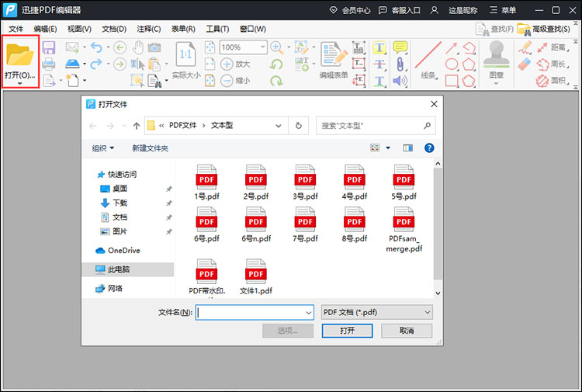Select the Strikethrough text T icon
Viewport: 582px width, 392px height.
[x=379, y=64]
